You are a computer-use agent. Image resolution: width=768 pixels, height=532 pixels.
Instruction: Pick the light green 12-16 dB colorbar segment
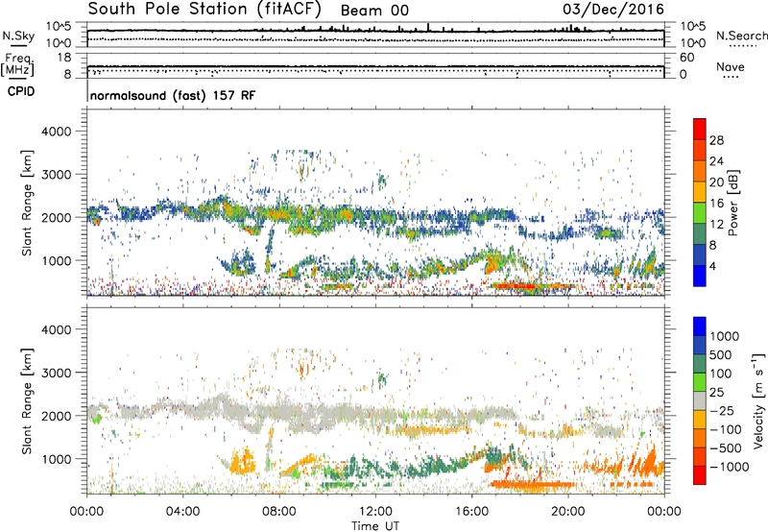[x=700, y=213]
